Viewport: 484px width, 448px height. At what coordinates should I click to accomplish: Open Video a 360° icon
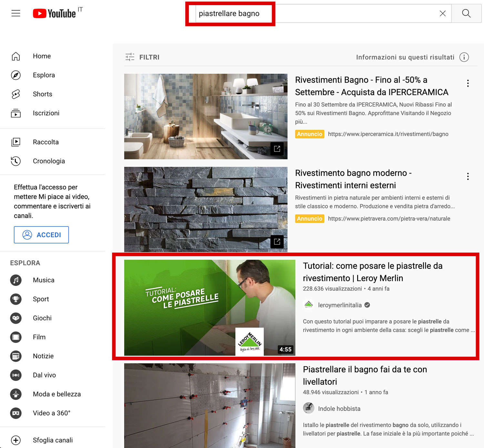point(16,413)
